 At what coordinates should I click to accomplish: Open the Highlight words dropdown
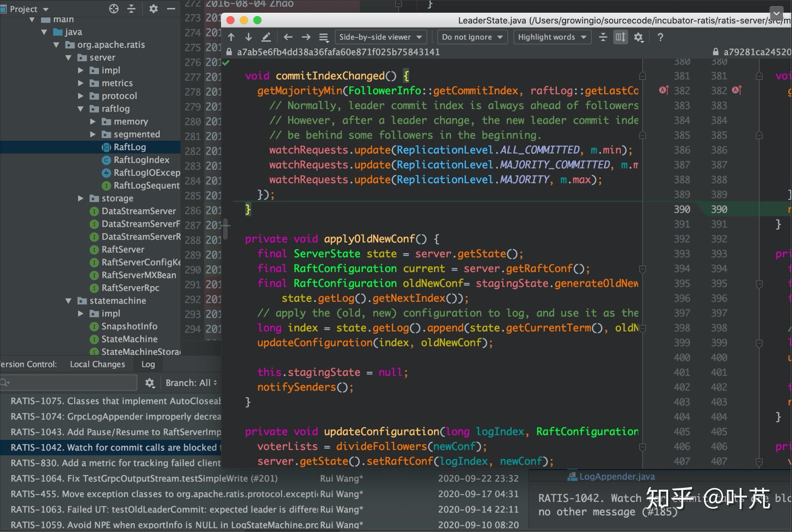click(x=552, y=37)
